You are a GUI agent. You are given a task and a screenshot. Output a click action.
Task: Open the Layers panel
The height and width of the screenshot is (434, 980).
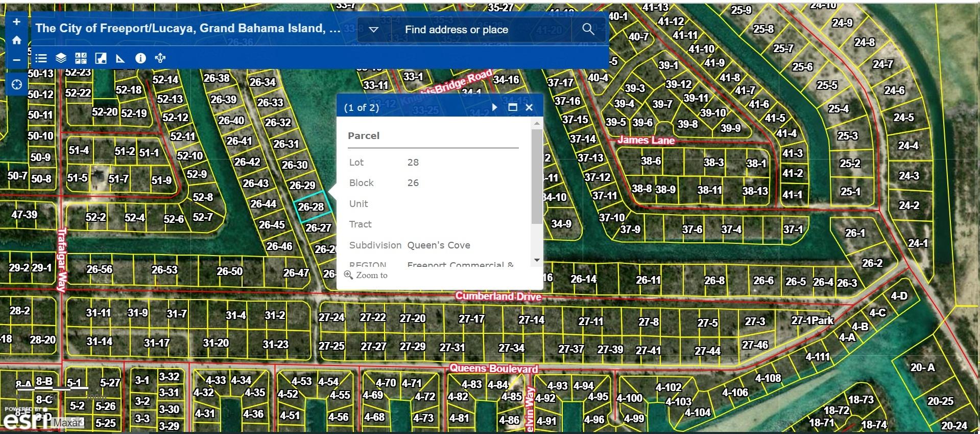click(61, 58)
